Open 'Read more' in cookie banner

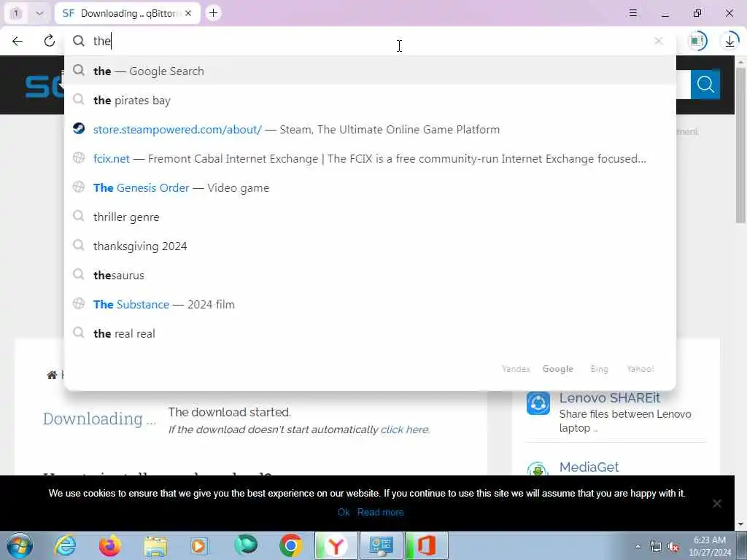click(380, 513)
